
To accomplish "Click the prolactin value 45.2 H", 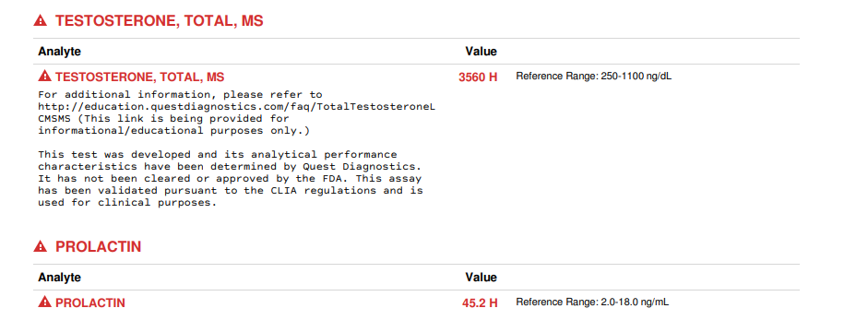I will [x=480, y=303].
